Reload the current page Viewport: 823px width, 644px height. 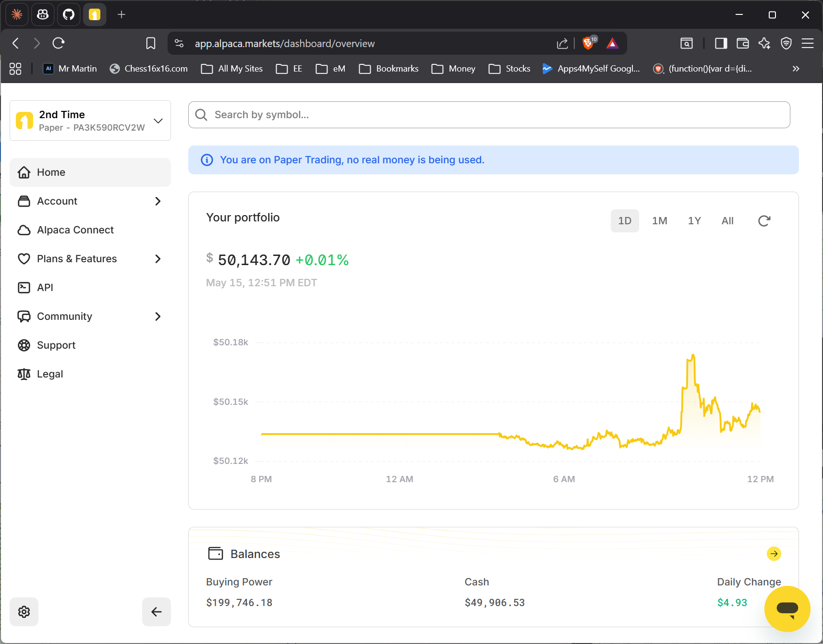click(x=59, y=43)
